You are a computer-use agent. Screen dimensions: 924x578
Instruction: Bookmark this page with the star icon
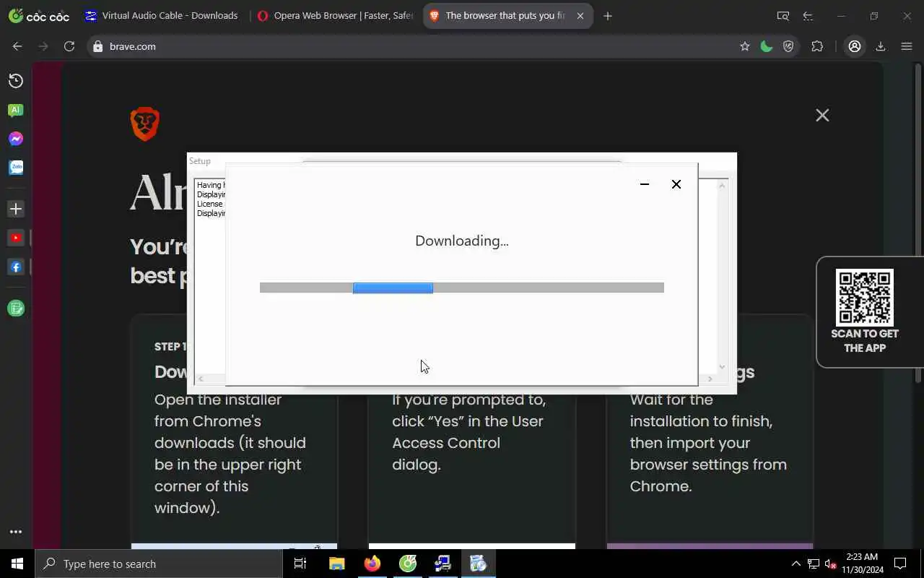click(744, 46)
